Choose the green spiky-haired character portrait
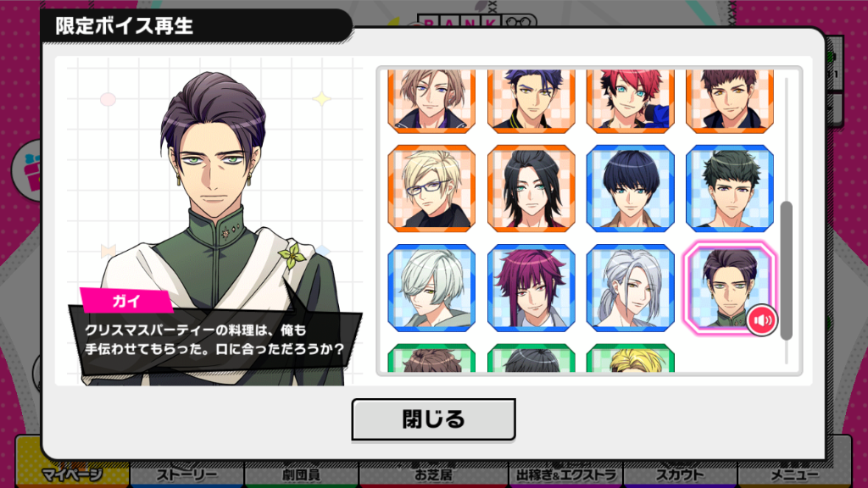 729,188
